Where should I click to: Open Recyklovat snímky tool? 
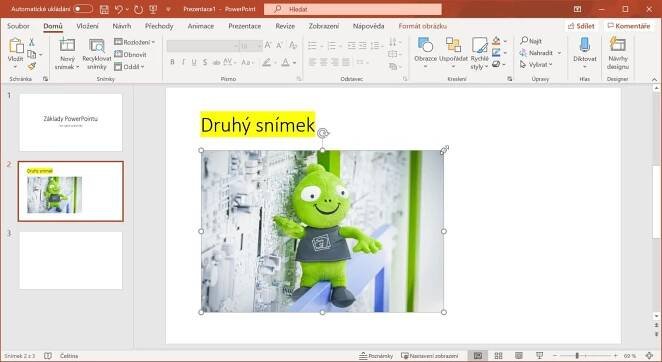[x=97, y=54]
